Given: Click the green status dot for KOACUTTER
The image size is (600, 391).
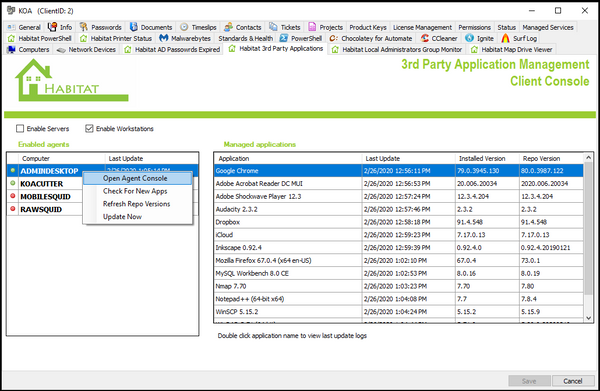Looking at the screenshot, I should point(13,183).
